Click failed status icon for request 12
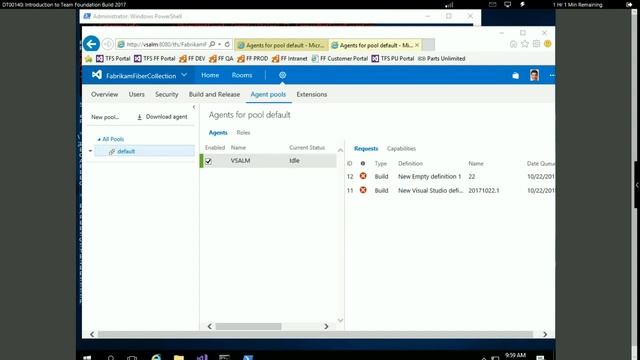This screenshot has width=640, height=360. 363,176
